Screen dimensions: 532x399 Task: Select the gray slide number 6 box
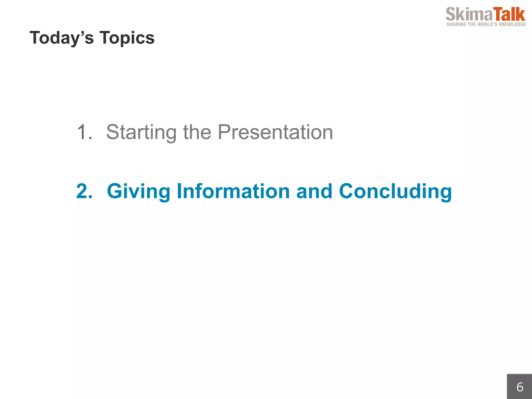pos(519,387)
